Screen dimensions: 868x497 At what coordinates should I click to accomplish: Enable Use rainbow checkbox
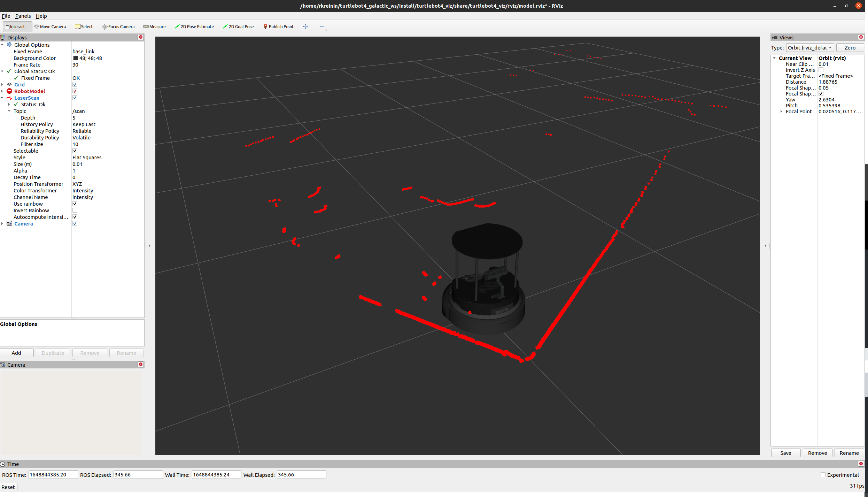[x=75, y=204]
